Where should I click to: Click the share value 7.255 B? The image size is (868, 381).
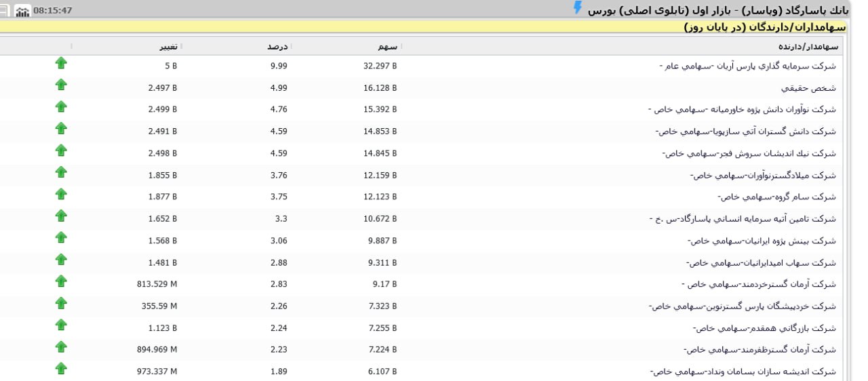click(x=382, y=328)
